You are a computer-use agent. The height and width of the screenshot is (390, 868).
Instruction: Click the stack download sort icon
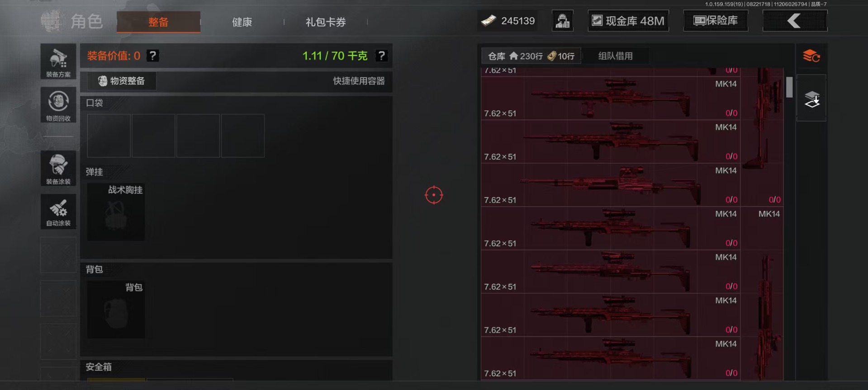coord(811,99)
